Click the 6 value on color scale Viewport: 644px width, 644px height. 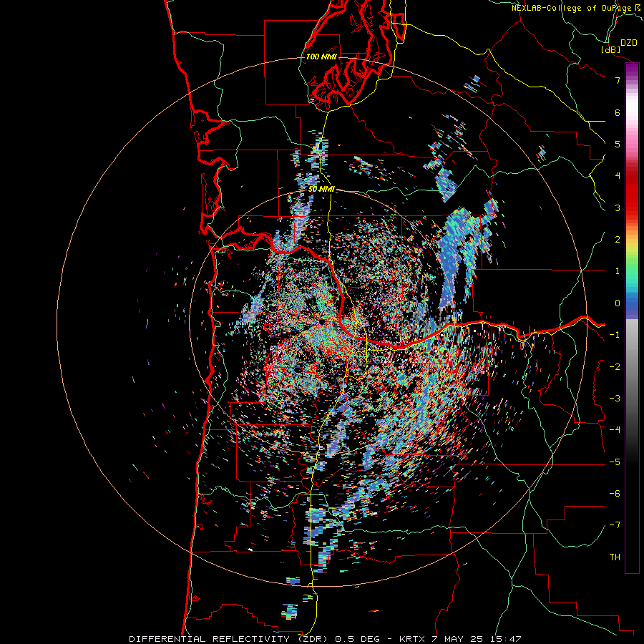[618, 112]
